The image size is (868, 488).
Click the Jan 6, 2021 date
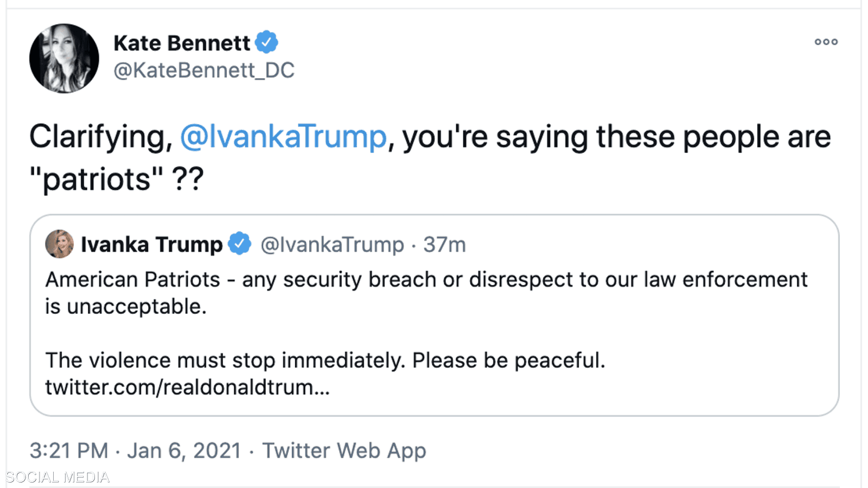[184, 451]
